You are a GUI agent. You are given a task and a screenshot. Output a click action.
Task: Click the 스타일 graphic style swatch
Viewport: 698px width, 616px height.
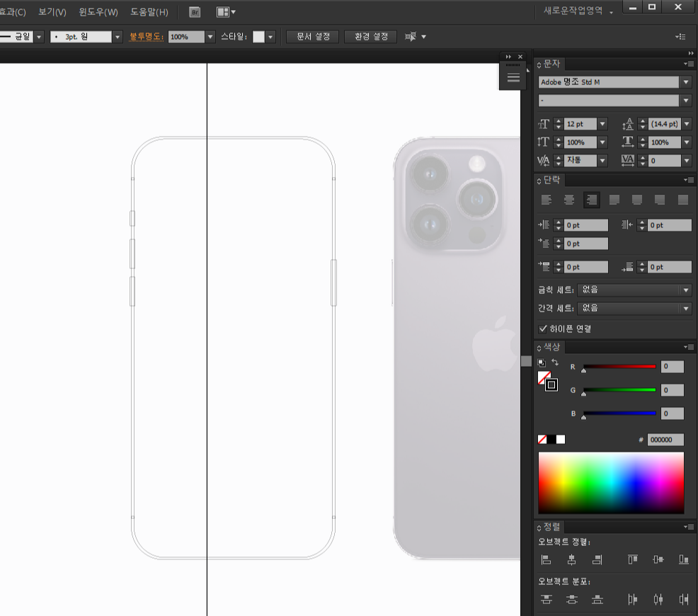tap(258, 37)
